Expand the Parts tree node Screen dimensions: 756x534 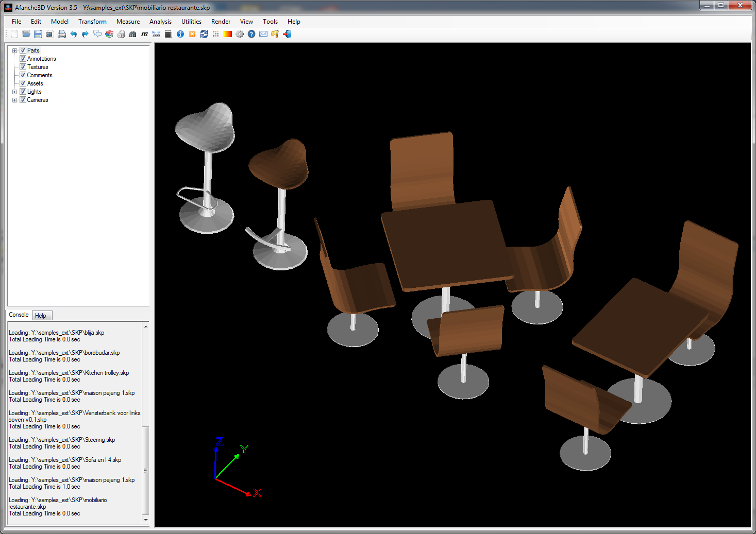pyautogui.click(x=15, y=50)
